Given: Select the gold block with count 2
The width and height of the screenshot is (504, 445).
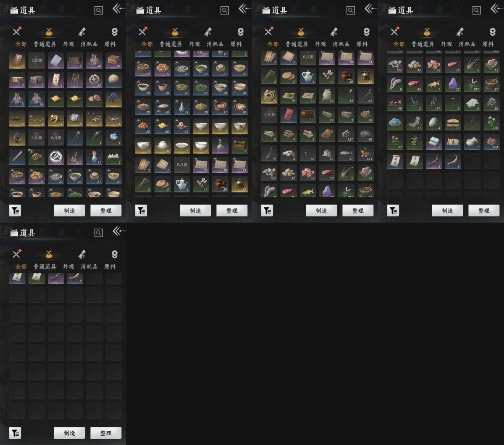Looking at the screenshot, I should (x=240, y=146).
